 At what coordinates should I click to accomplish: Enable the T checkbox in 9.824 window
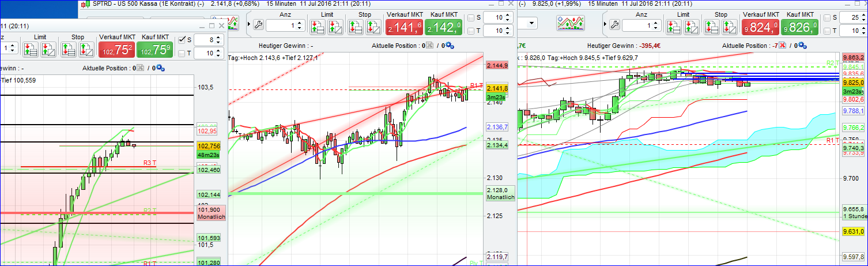pyautogui.click(x=828, y=31)
